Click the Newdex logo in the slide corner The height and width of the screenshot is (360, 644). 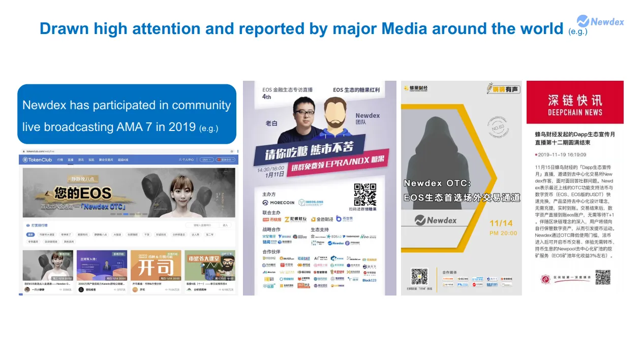tap(600, 21)
